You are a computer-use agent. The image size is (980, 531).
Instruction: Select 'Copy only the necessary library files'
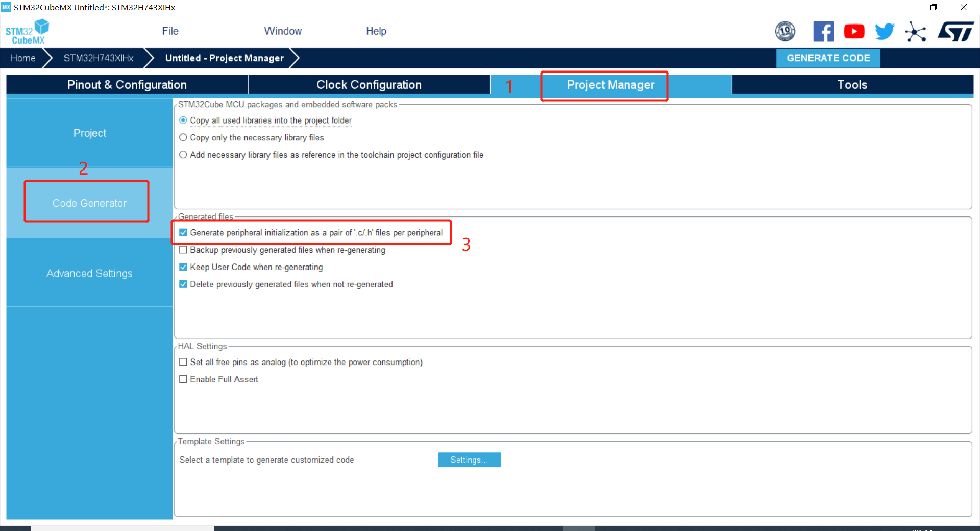183,138
